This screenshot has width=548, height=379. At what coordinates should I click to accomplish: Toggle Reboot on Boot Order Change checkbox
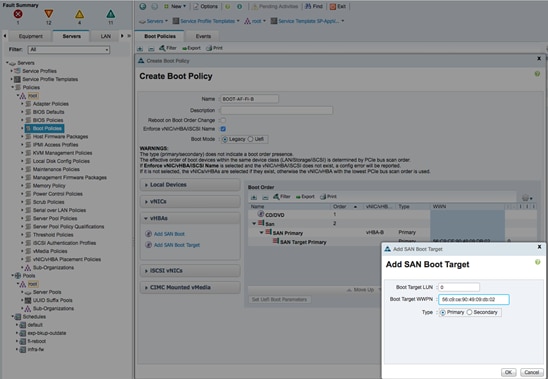click(x=223, y=120)
